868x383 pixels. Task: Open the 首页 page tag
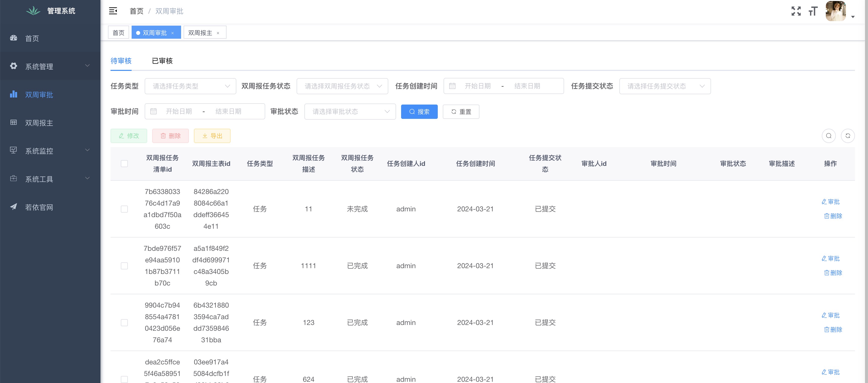118,33
